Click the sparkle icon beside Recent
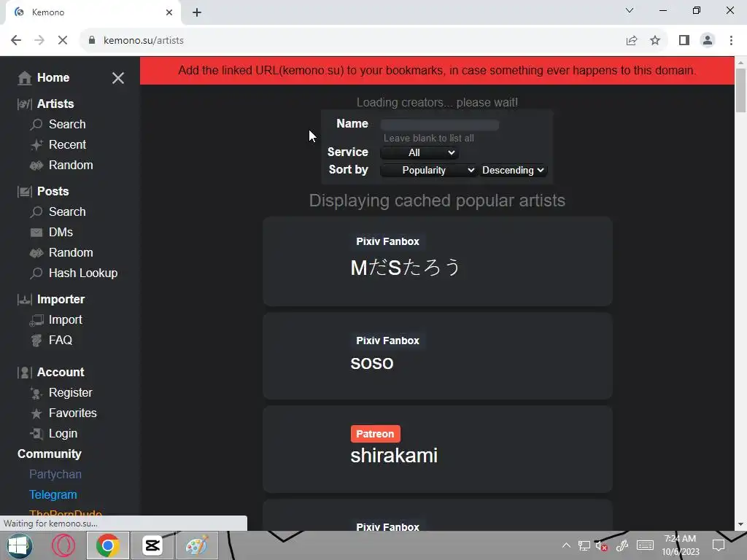Screen dimensions: 747x560 (x=36, y=145)
